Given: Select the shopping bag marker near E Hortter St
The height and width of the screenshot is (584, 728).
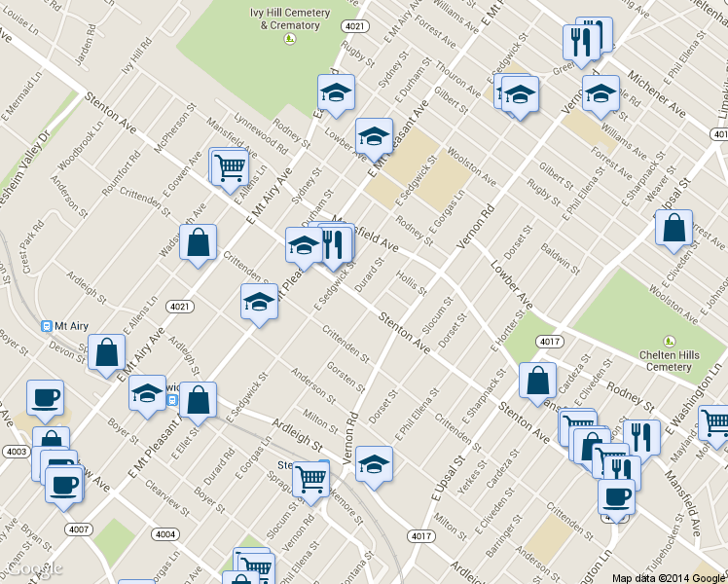Looking at the screenshot, I should (x=537, y=381).
